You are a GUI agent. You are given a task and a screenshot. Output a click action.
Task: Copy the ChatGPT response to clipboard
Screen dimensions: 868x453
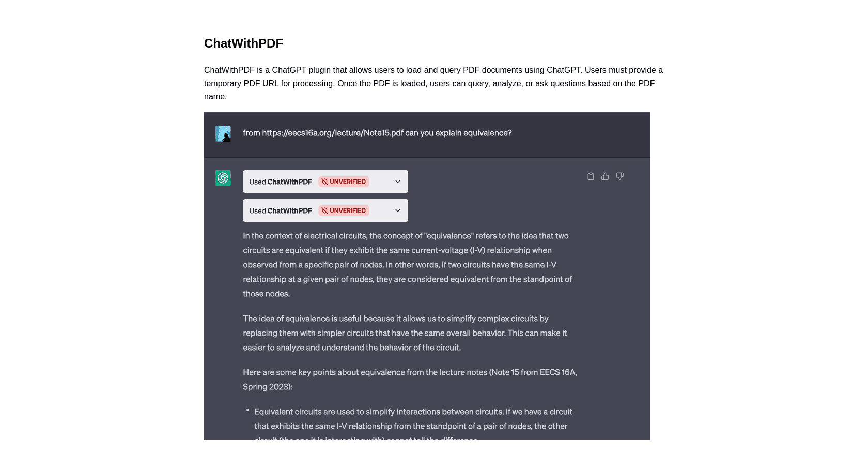(591, 176)
